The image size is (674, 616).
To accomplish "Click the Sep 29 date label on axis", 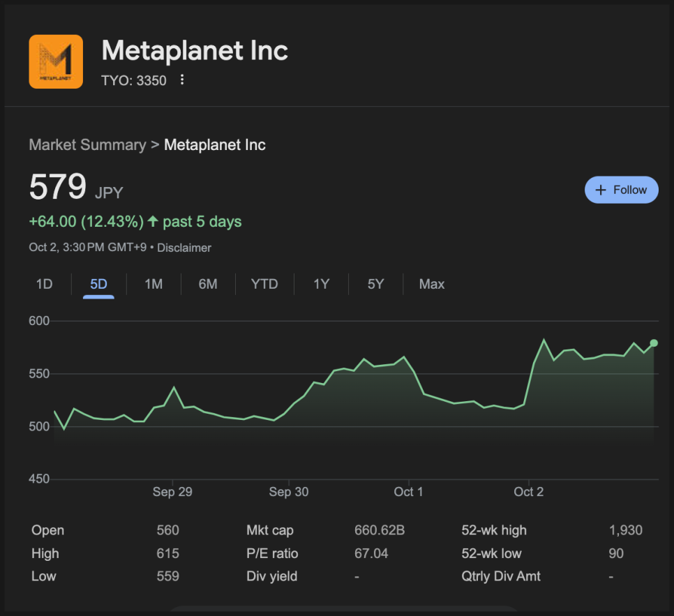I will pyautogui.click(x=172, y=492).
